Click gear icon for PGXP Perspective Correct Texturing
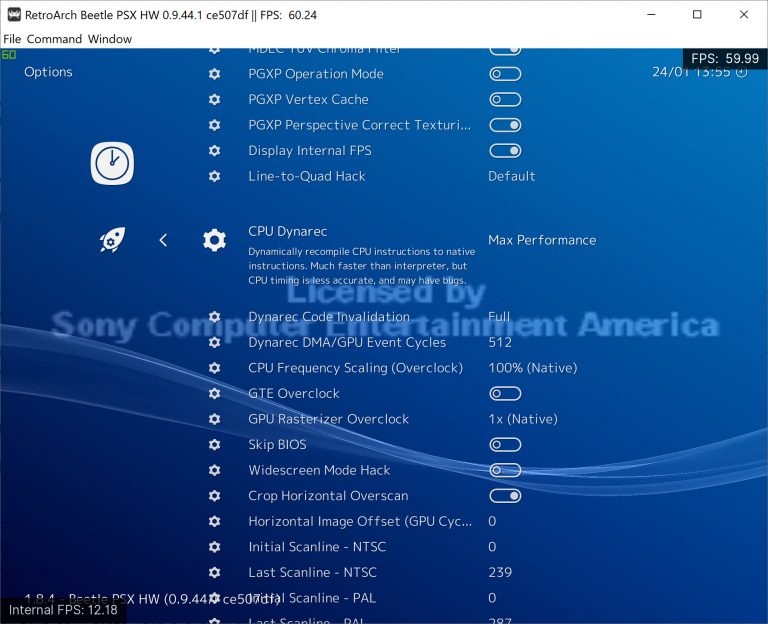Screen dimensions: 768x624 215,125
